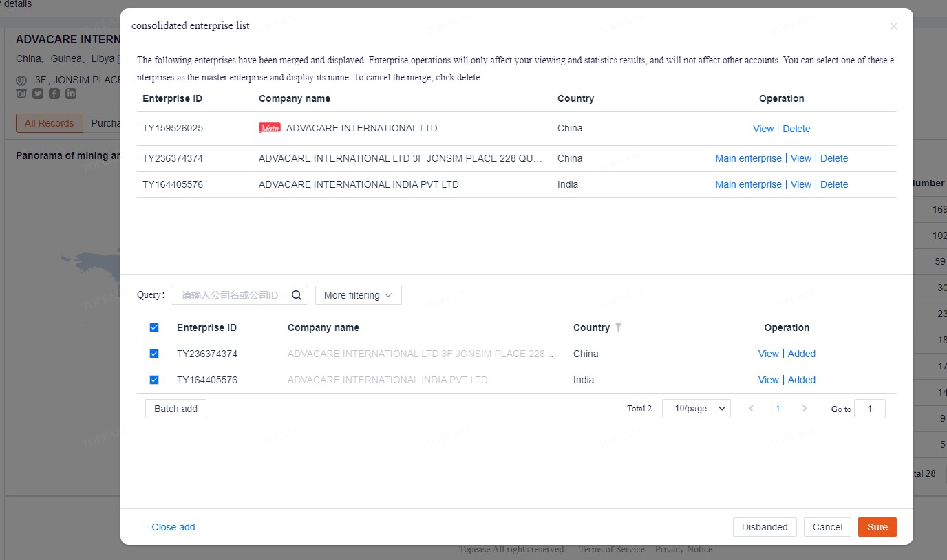Click View in lower table India row

pyautogui.click(x=769, y=380)
